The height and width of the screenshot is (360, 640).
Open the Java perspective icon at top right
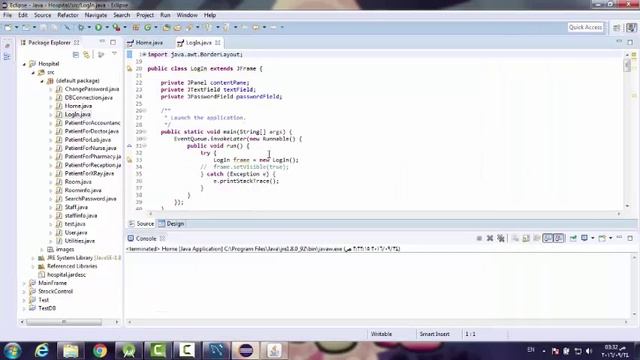(631, 27)
